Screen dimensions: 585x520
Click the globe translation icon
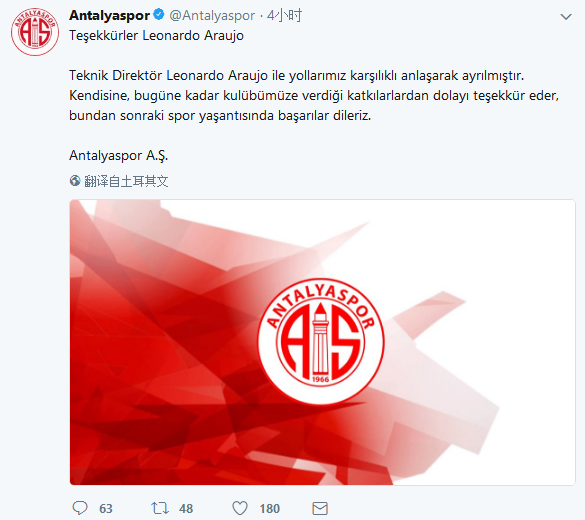point(75,181)
